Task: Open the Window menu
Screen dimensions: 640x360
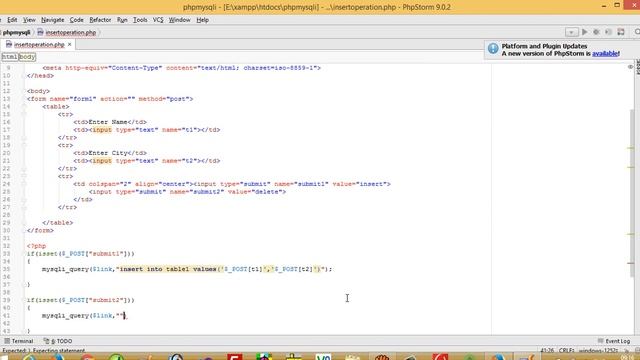Action: pyautogui.click(x=179, y=20)
